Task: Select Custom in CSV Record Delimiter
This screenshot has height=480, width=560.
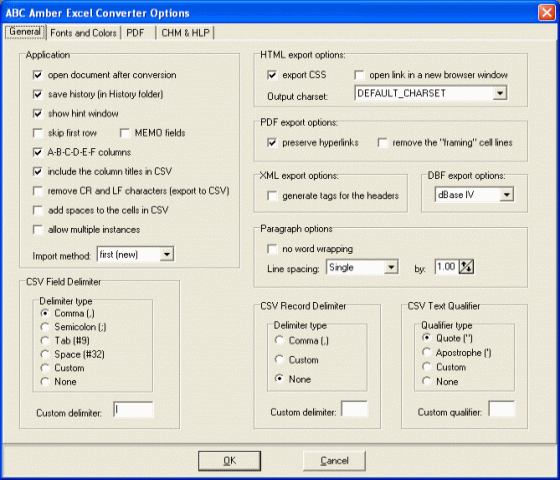Action: click(x=279, y=360)
